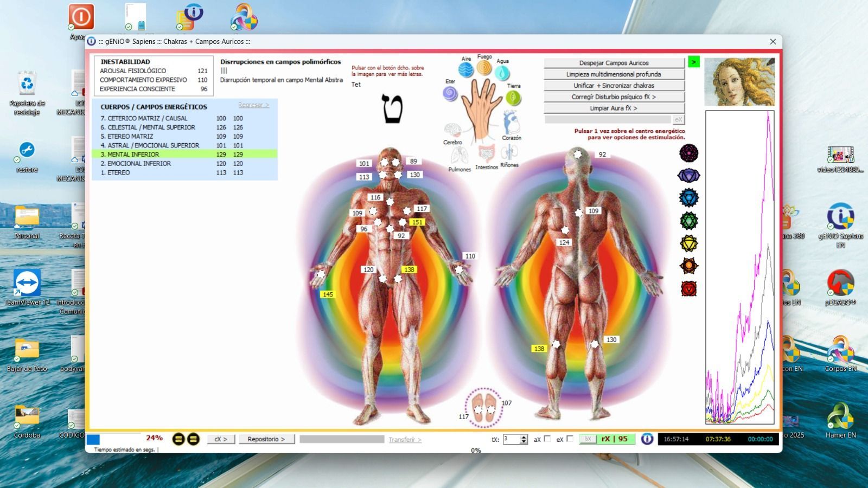Click the second round yellow-black button
868x488 pixels.
[193, 439]
